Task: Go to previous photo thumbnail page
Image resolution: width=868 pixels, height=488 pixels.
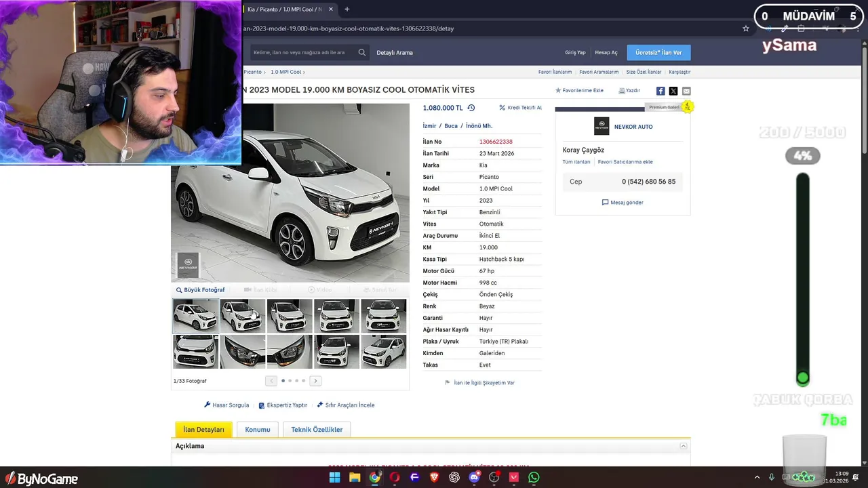Action: click(x=271, y=381)
